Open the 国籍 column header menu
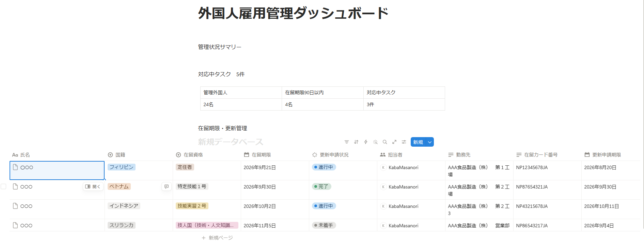This screenshot has width=644, height=246. [x=139, y=155]
